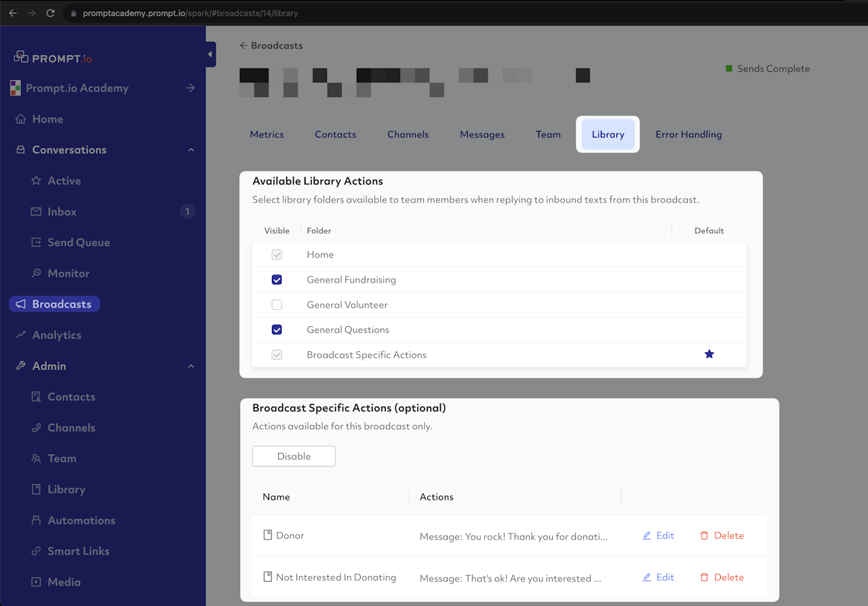Switch to the Metrics tab
This screenshot has height=606, width=868.
[x=267, y=134]
